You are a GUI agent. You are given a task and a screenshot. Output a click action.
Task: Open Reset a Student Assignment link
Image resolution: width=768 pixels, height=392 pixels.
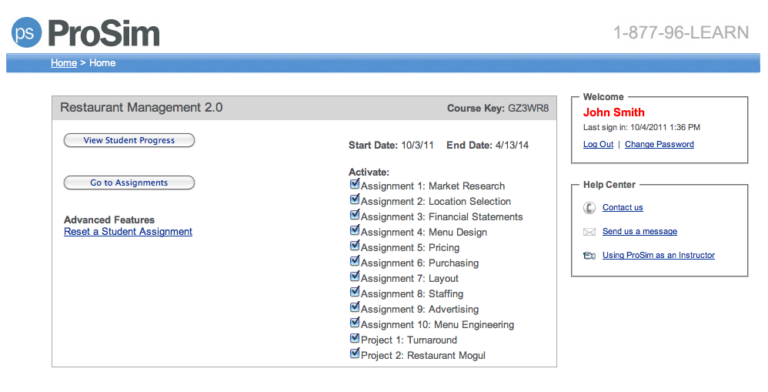(128, 232)
